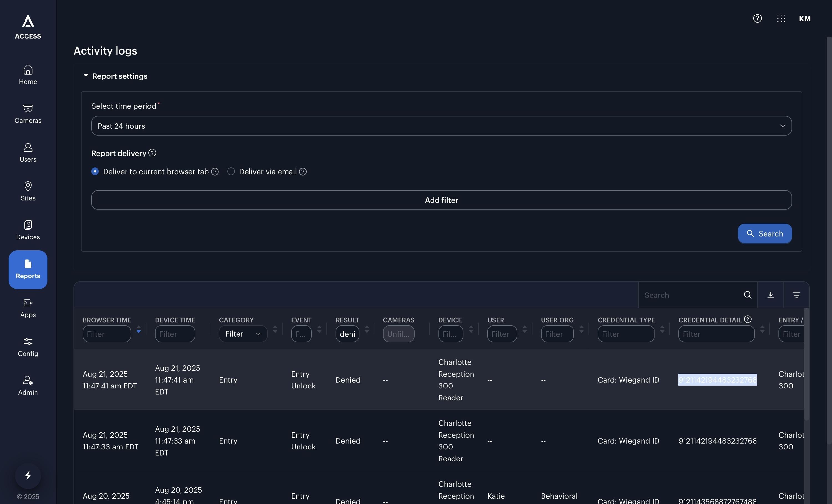Viewport: 832px width, 504px height.
Task: Click the Result filter field containing deni
Action: coord(347,334)
